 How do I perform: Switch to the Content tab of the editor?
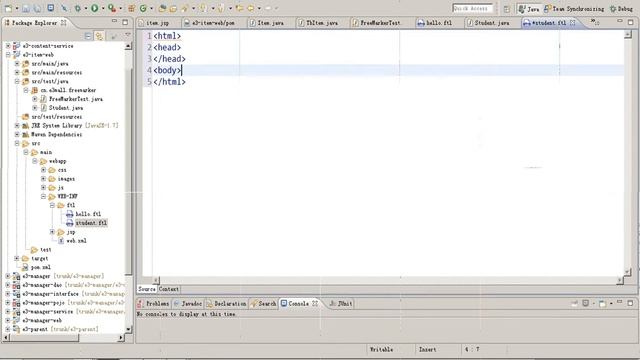(x=169, y=289)
